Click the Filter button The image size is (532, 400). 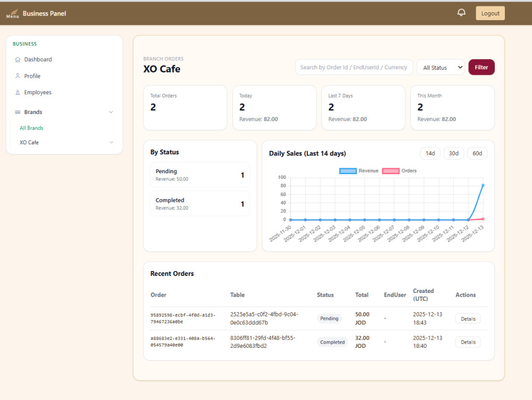click(481, 67)
